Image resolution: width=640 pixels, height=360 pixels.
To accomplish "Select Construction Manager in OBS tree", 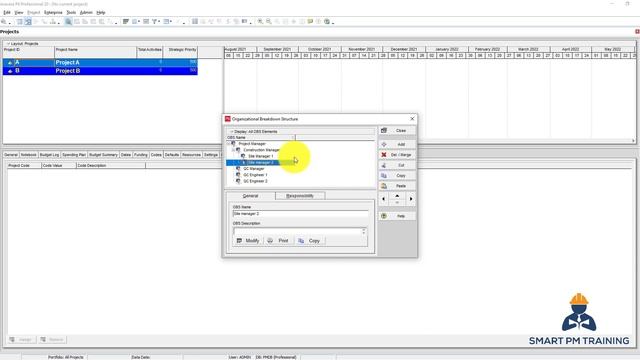I will click(x=261, y=150).
